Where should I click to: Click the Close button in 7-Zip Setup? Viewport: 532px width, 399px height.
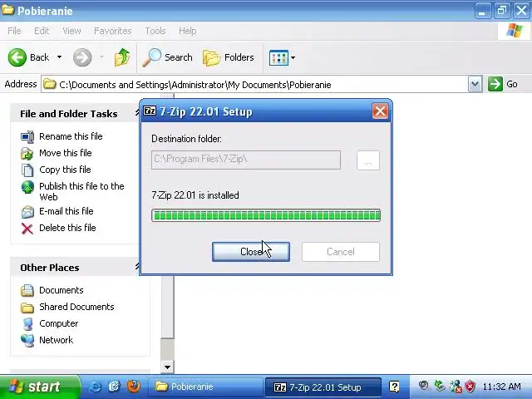click(x=251, y=252)
